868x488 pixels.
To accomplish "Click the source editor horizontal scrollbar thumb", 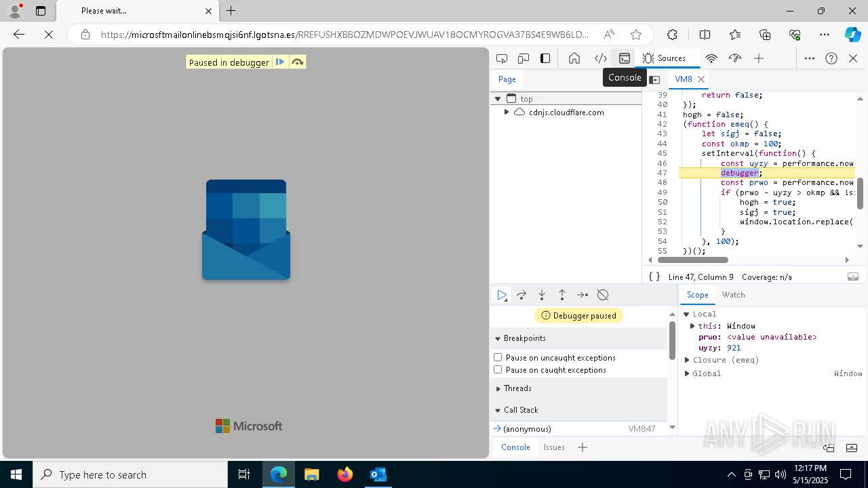I will point(692,260).
